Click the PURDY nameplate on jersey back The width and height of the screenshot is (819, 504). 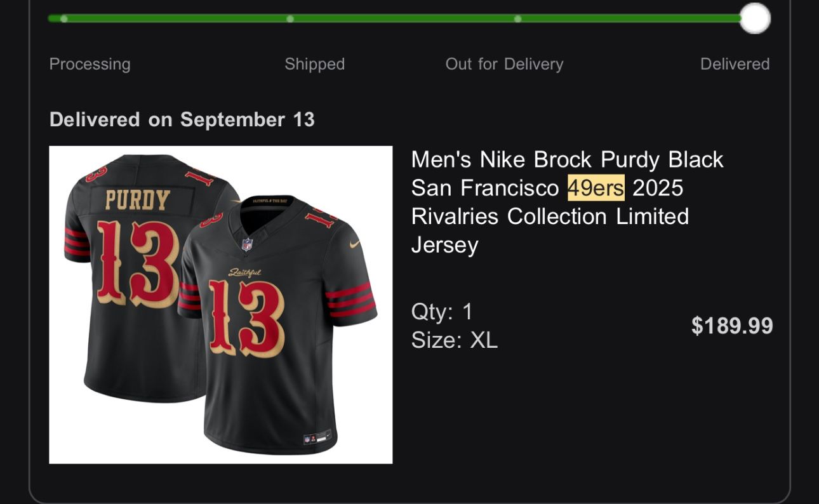[137, 199]
